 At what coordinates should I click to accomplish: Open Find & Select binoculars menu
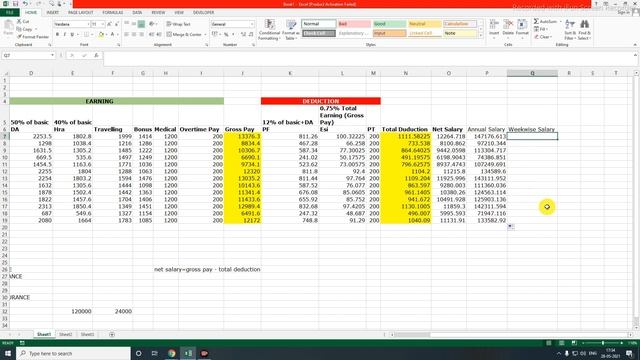pyautogui.click(x=584, y=29)
